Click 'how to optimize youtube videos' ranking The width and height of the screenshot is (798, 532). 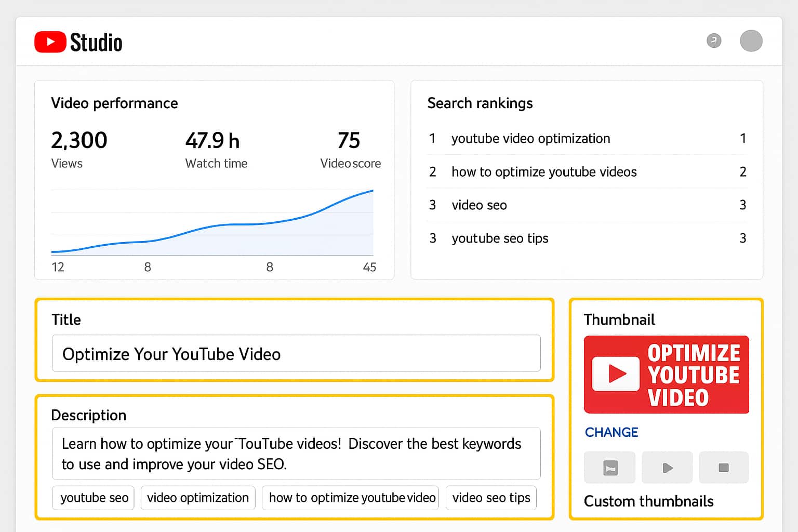click(587, 171)
